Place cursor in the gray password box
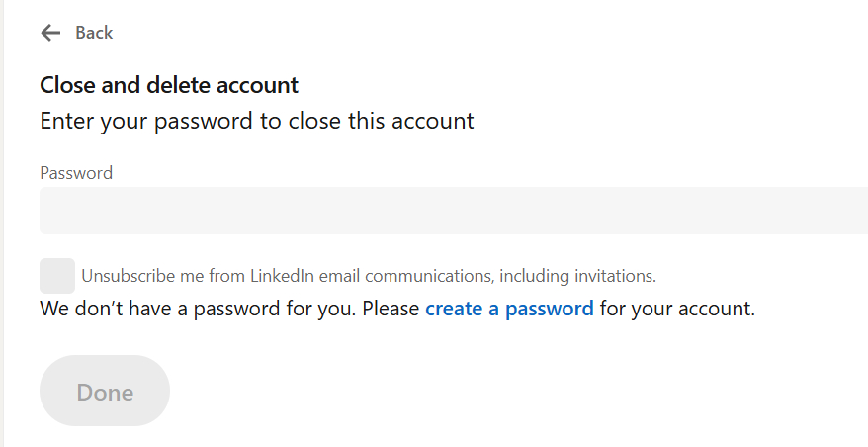This screenshot has height=447, width=868. coord(453,211)
